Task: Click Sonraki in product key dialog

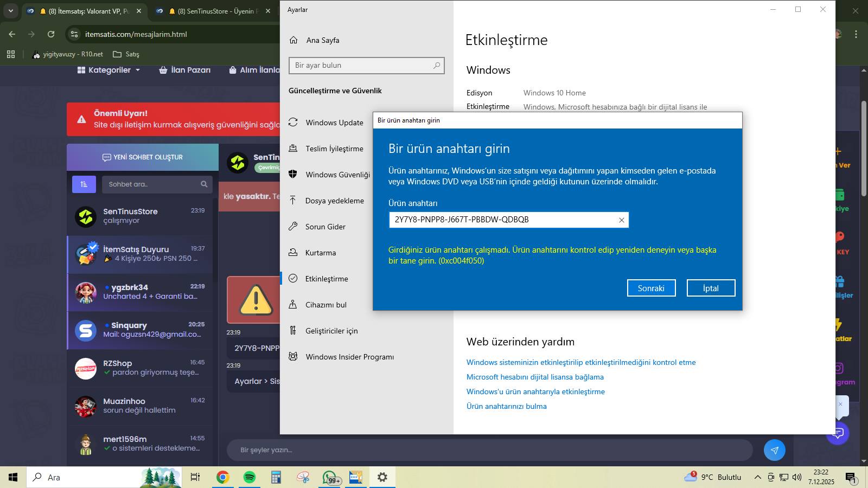Action: coord(651,288)
